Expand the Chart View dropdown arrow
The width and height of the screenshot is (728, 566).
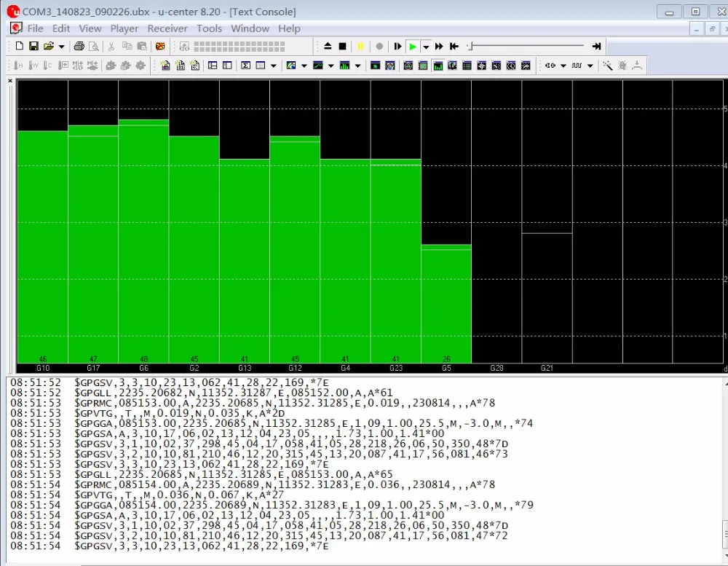pos(331,66)
